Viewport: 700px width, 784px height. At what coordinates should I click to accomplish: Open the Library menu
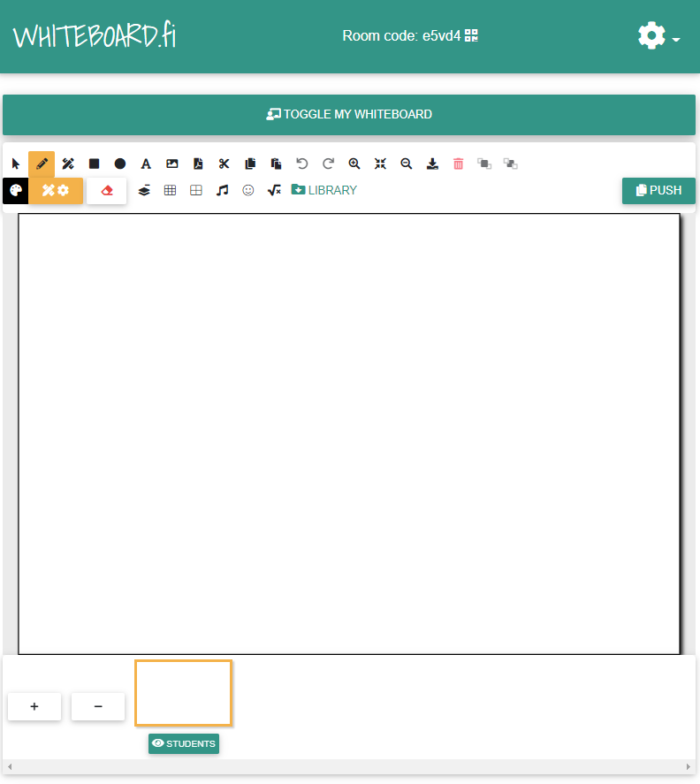tap(324, 190)
